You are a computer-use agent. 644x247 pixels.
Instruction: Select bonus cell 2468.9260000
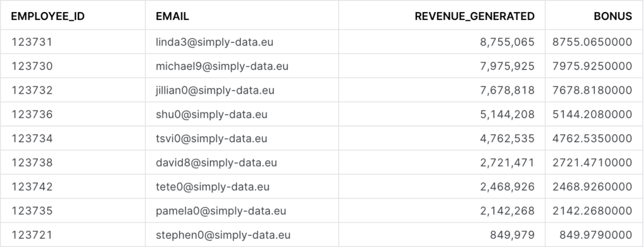[594, 187]
